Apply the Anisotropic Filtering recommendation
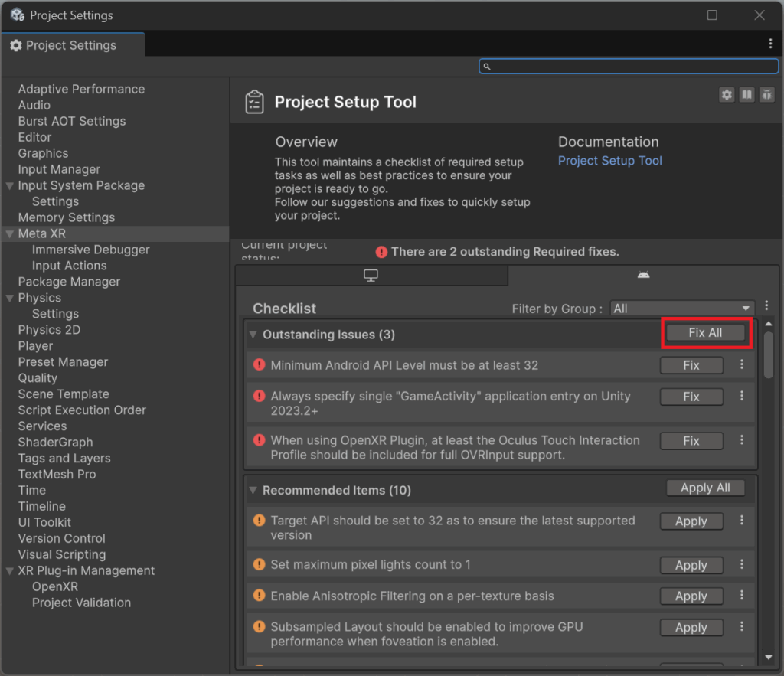 coord(691,596)
